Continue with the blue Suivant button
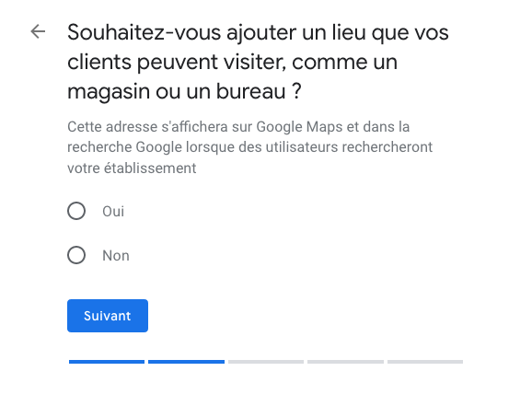This screenshot has height=406, width=532. click(108, 316)
